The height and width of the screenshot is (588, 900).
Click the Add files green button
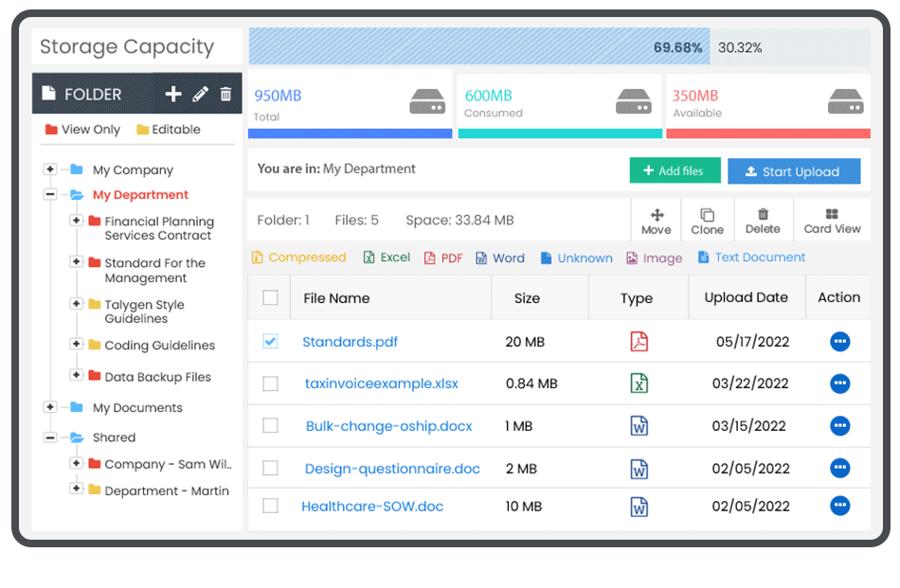point(675,170)
